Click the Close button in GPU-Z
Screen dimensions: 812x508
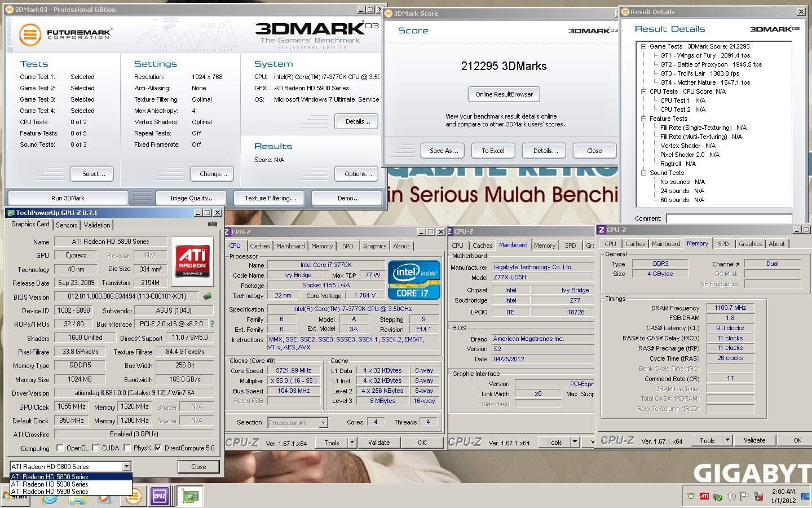198,467
